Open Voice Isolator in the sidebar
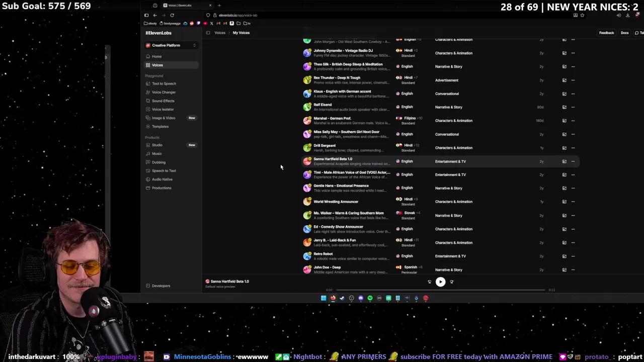 pyautogui.click(x=163, y=109)
